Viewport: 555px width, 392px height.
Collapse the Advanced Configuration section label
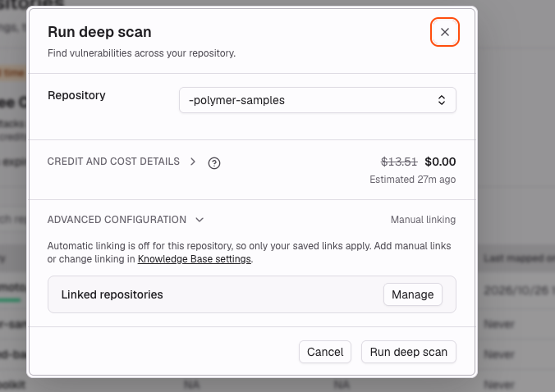tap(117, 220)
